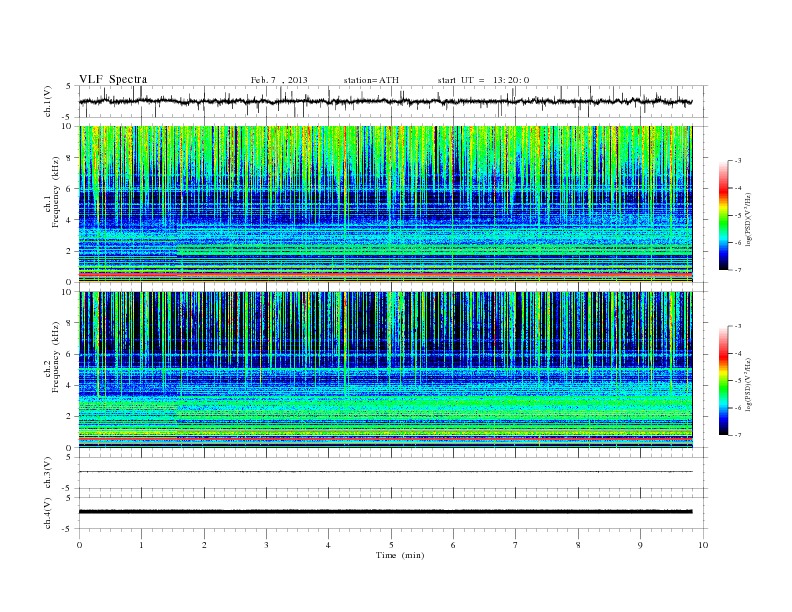Click the red low-frequency band in ch.1 spectrogram
This screenshot has width=792, height=612.
[x=385, y=274]
